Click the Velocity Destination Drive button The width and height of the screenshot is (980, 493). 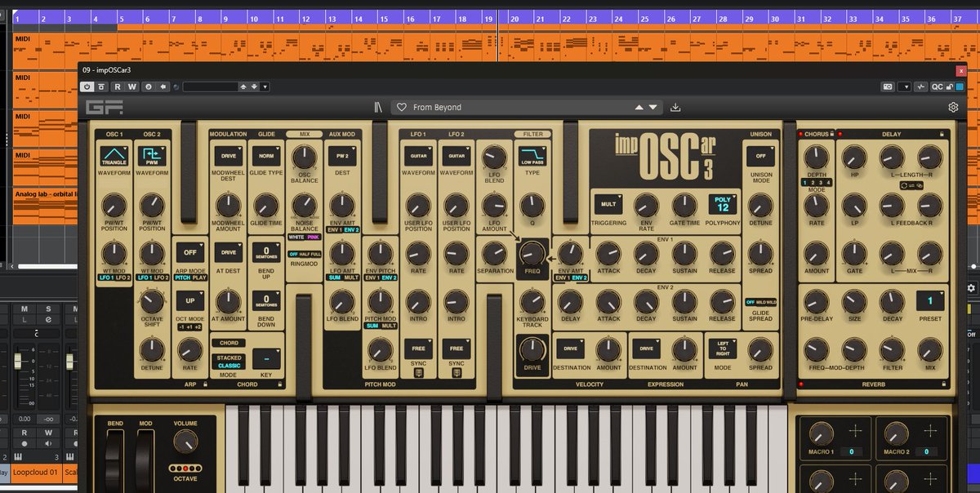(570, 348)
